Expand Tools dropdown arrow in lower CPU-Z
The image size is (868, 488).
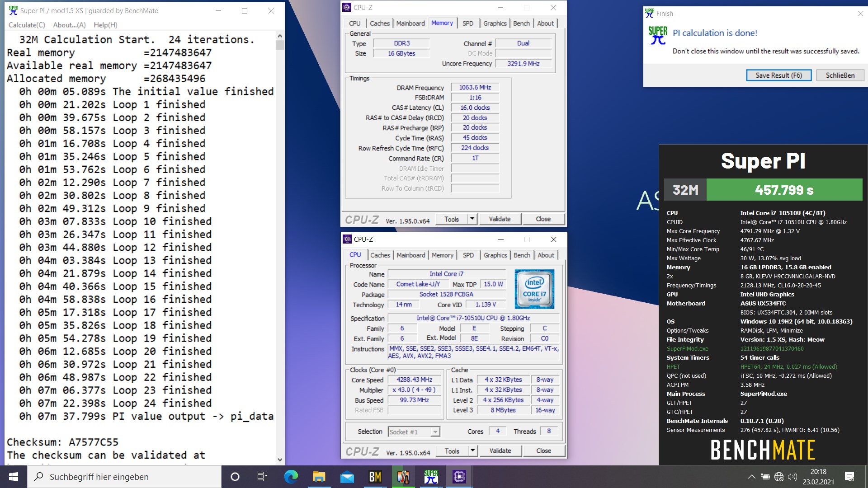(x=472, y=451)
